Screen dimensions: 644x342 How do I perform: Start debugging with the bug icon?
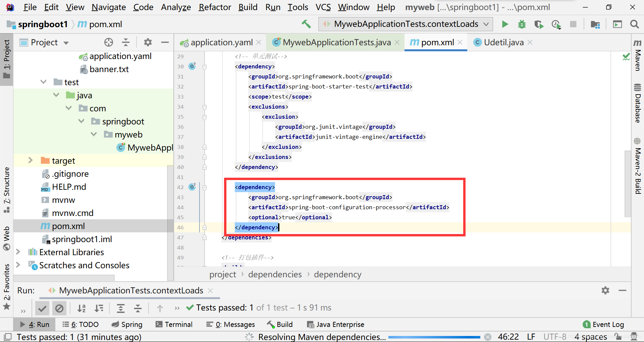coord(522,24)
